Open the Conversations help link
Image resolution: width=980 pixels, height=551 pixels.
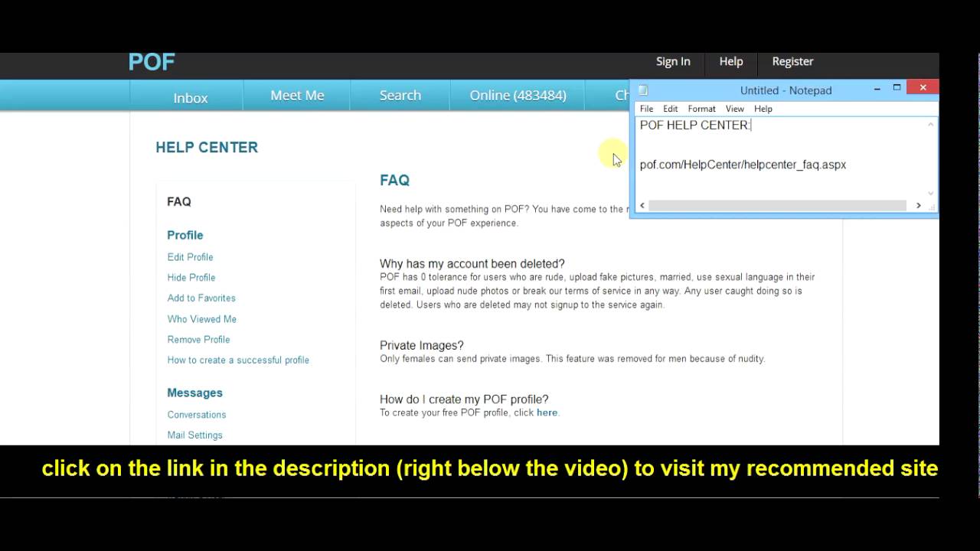click(x=197, y=415)
